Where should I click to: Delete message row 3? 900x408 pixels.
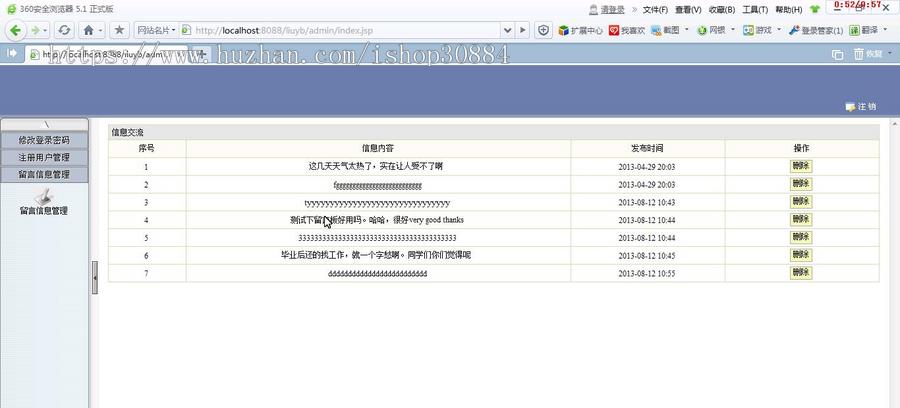coord(801,202)
